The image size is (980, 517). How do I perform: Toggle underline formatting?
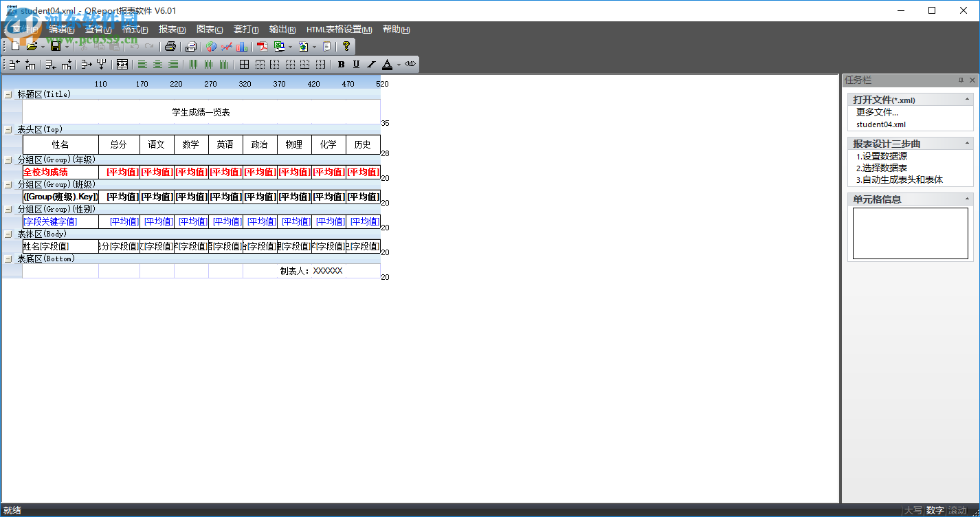click(x=356, y=65)
